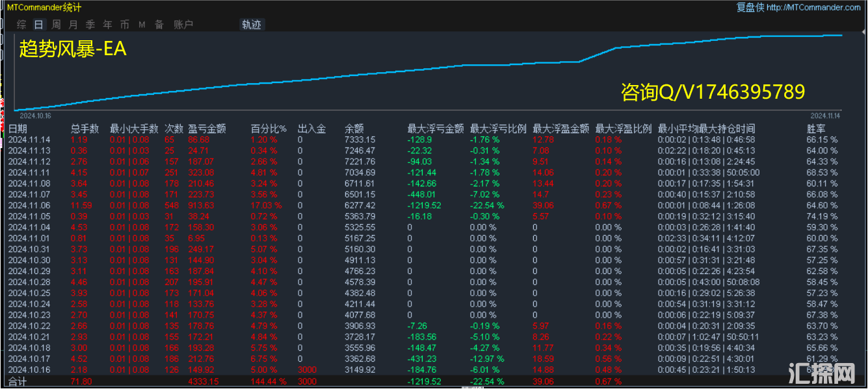Switch to the 账户 account tab
This screenshot has width=868, height=389.
pyautogui.click(x=183, y=25)
